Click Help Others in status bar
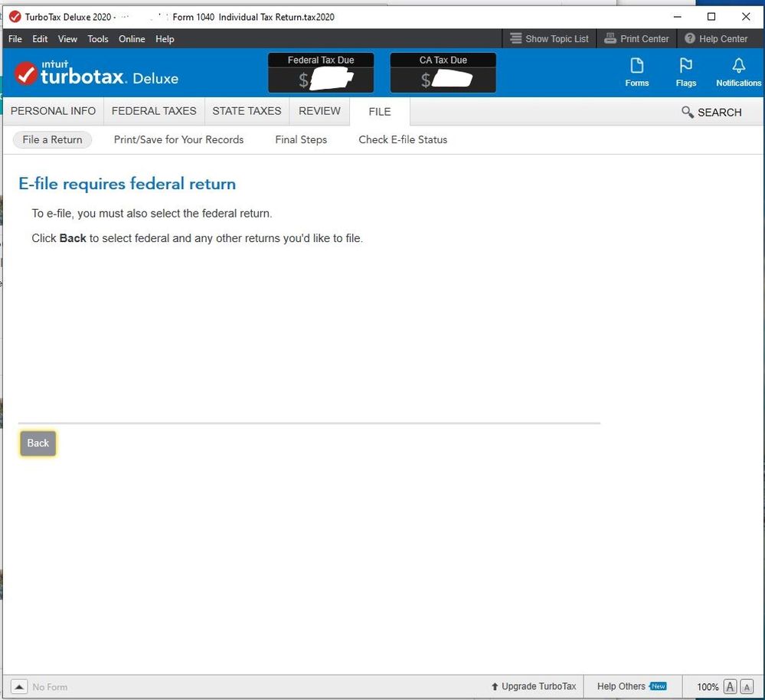 click(x=631, y=686)
